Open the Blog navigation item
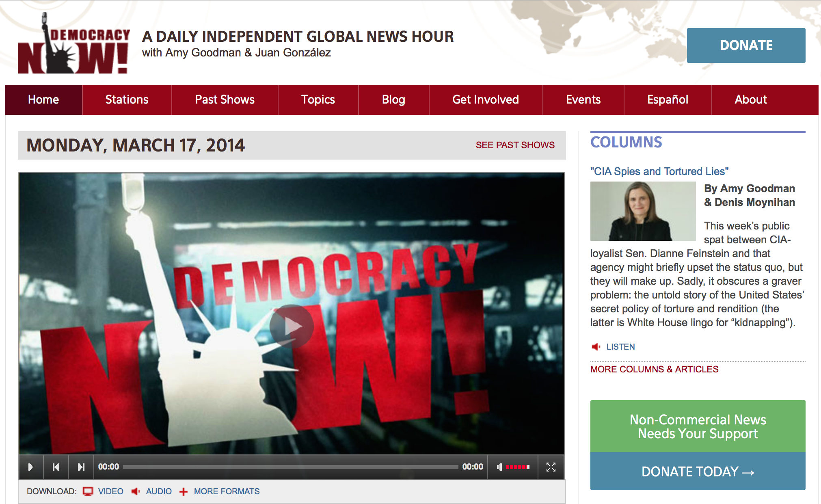 tap(393, 100)
